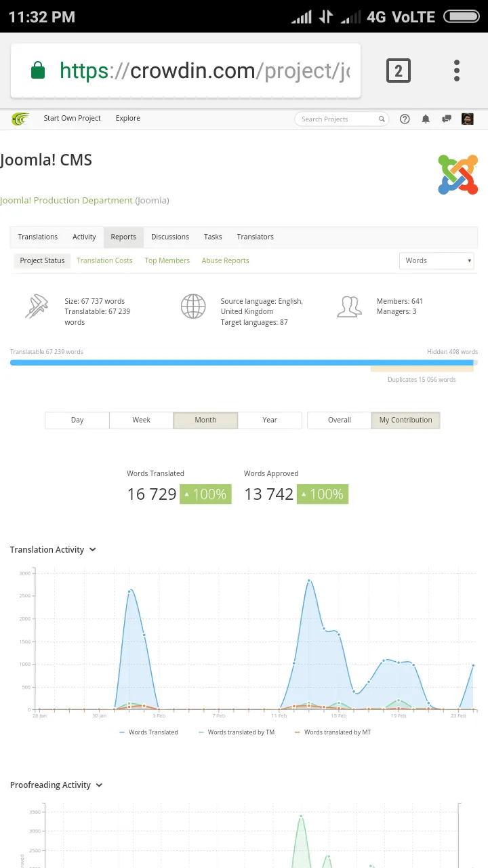Click the search magnifier icon
Viewport: 488px width, 868px height.
382,119
